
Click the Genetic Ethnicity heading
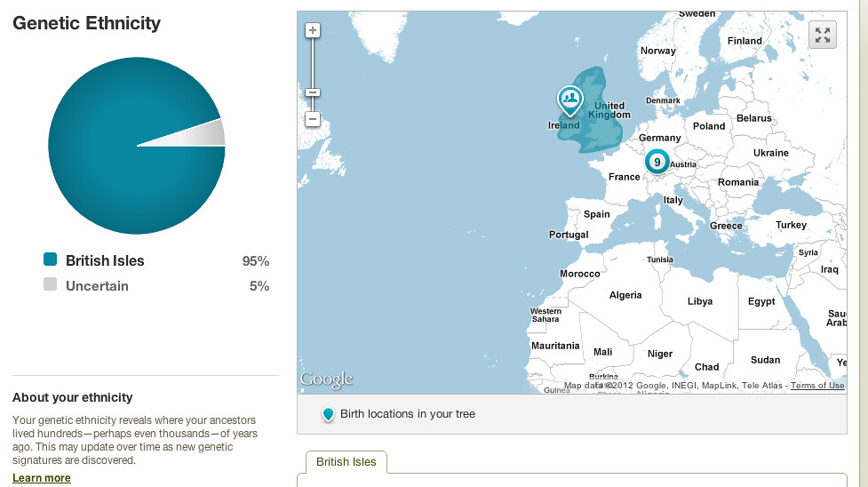tap(87, 24)
